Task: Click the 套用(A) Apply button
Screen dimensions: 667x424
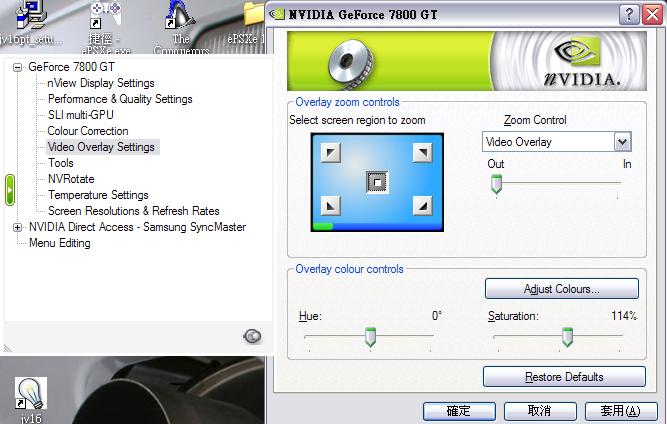Action: pos(621,411)
